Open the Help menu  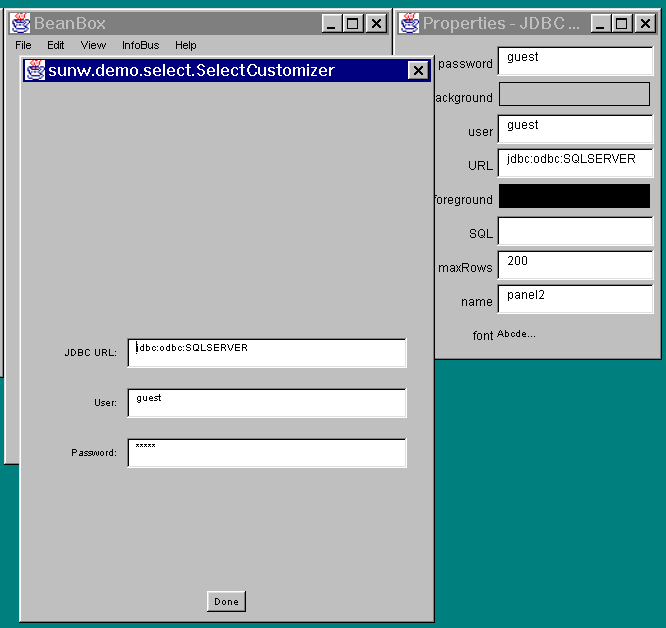[185, 45]
